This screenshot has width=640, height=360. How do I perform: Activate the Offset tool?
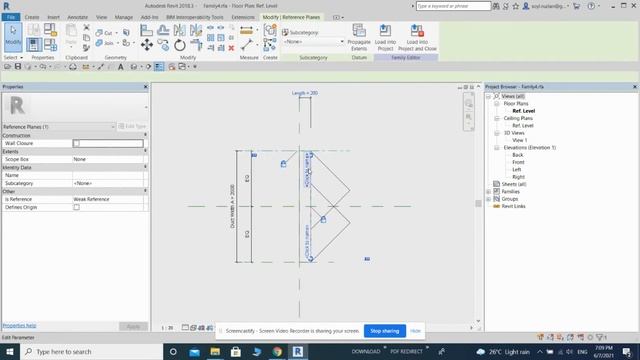163,30
